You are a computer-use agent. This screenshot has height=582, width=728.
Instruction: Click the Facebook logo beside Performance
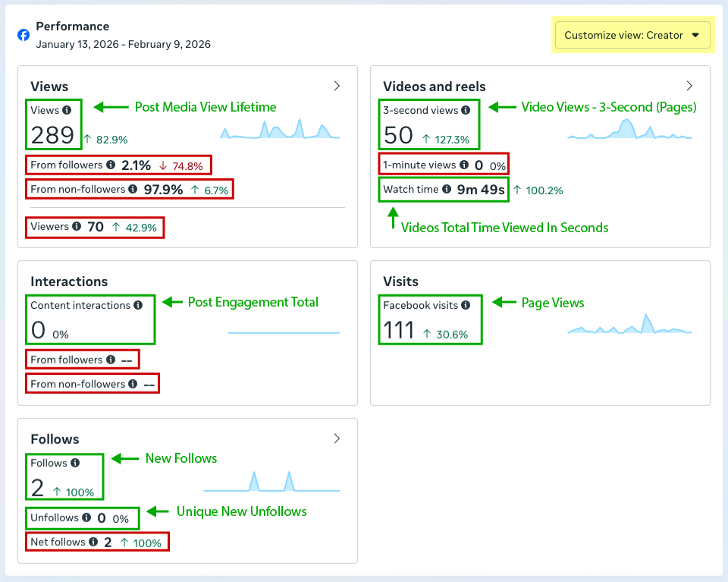(x=24, y=35)
